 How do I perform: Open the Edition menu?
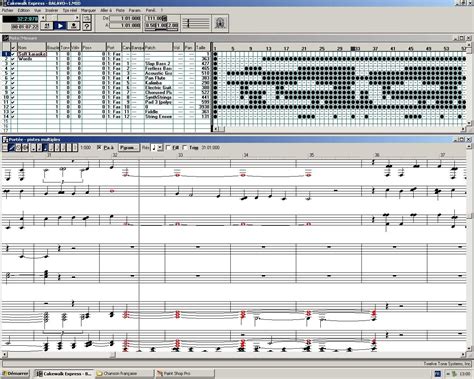24,10
